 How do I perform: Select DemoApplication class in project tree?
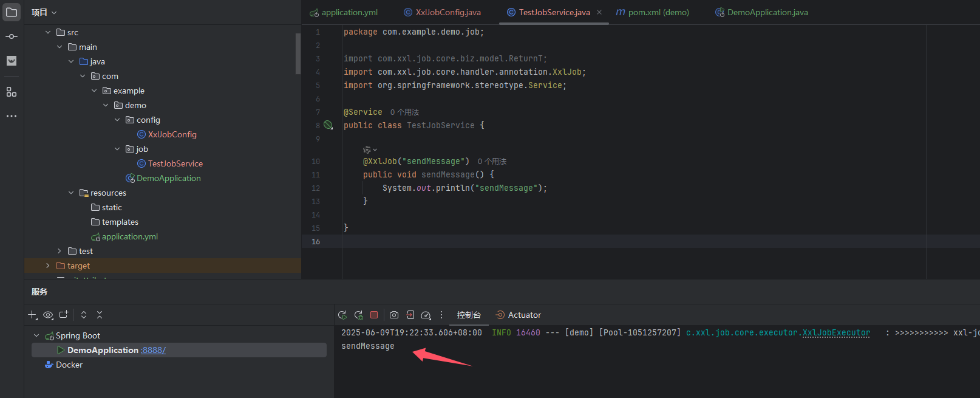click(x=169, y=178)
